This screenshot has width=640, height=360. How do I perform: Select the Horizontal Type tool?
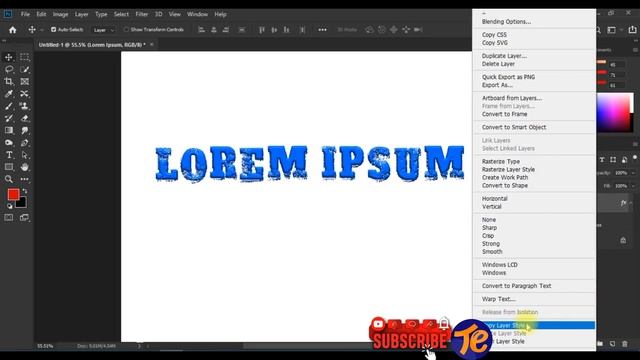pyautogui.click(x=9, y=155)
